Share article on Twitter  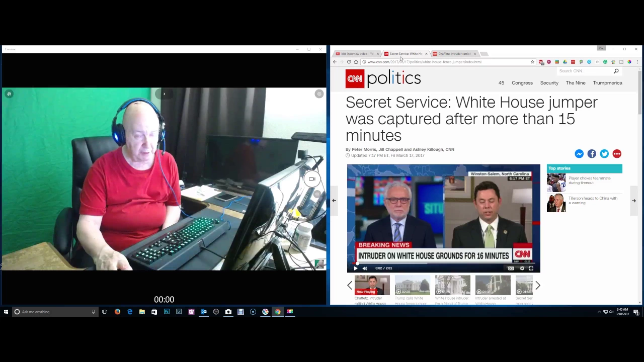coord(604,154)
